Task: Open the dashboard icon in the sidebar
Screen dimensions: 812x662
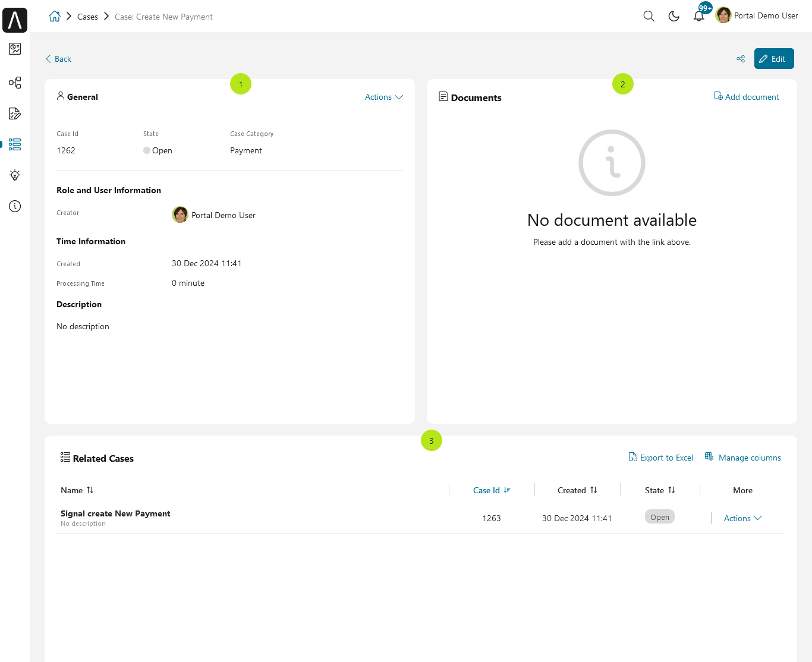Action: [15, 49]
